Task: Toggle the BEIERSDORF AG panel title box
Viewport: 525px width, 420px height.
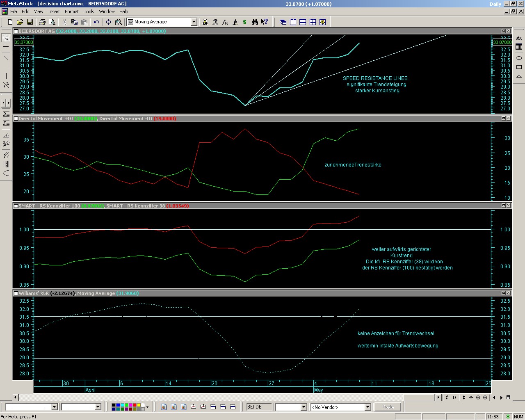Action: click(16, 31)
